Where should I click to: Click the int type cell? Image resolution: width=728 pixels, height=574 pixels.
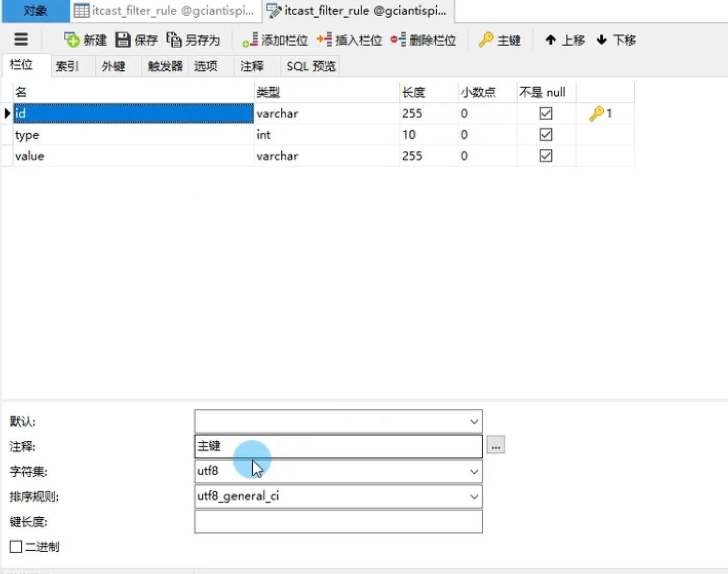327,135
